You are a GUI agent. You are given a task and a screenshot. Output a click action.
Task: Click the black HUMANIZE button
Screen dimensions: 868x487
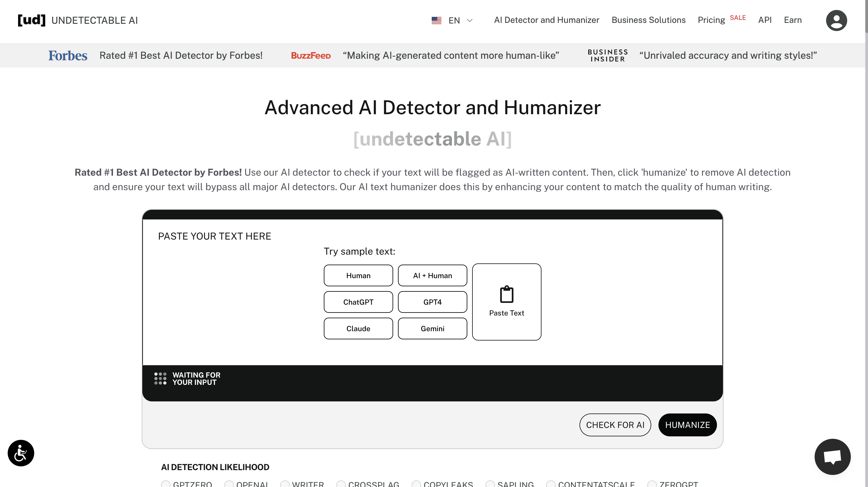coord(687,425)
